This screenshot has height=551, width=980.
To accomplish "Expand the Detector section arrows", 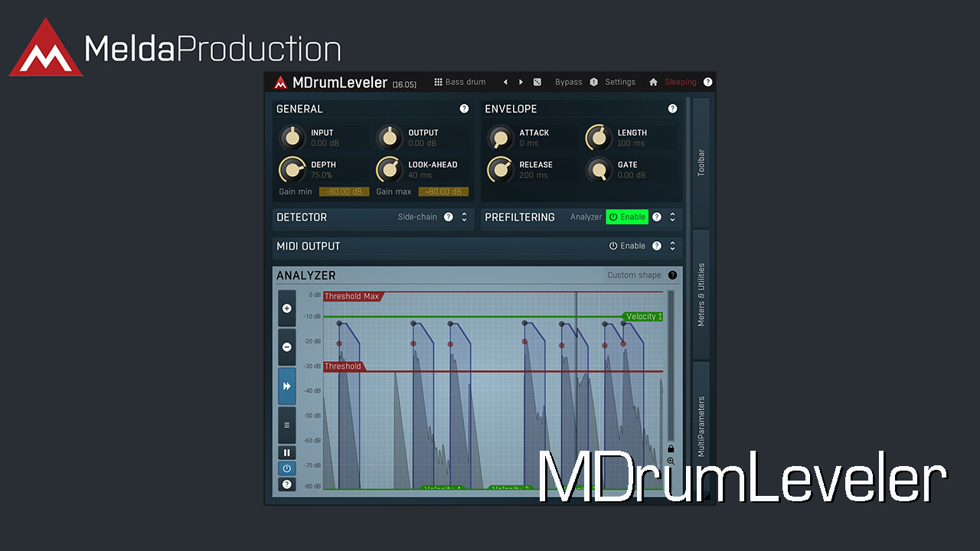I will click(x=464, y=217).
